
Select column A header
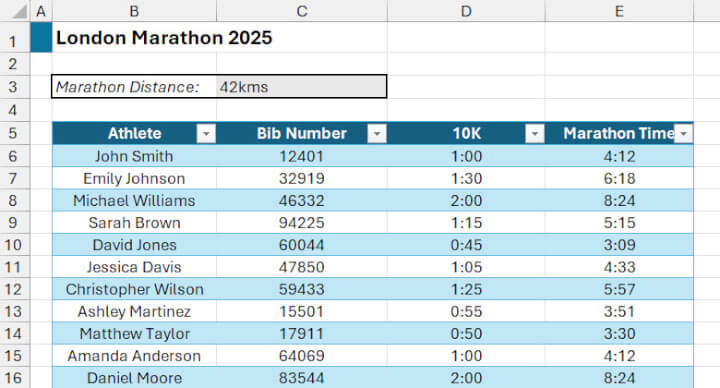[41, 11]
